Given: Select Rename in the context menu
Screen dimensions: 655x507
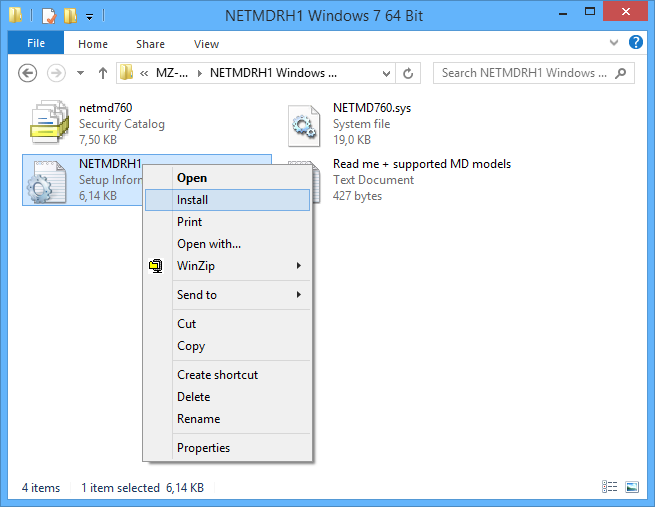Looking at the screenshot, I should tap(198, 419).
